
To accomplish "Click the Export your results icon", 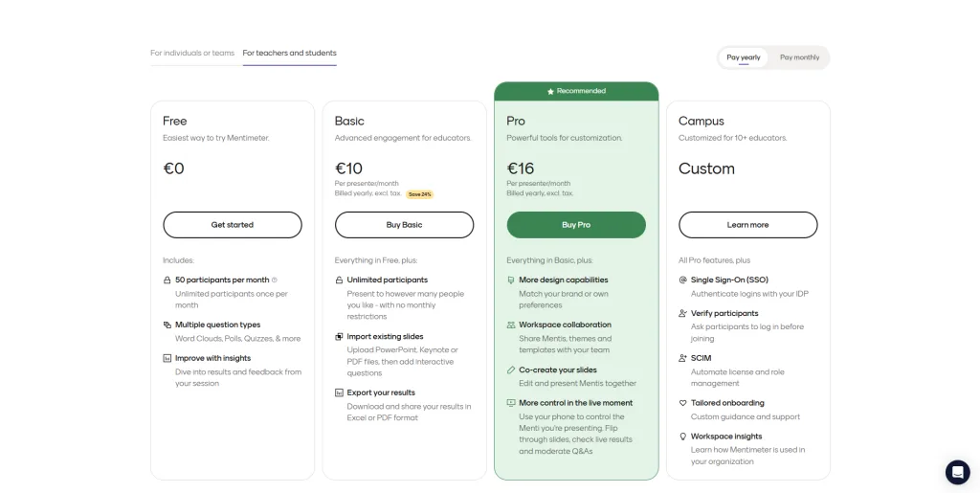I will point(339,392).
